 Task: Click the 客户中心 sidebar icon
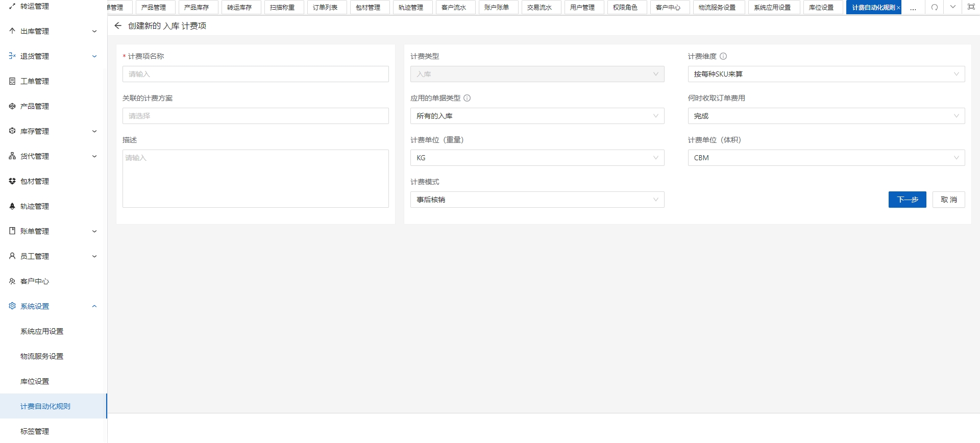point(12,281)
